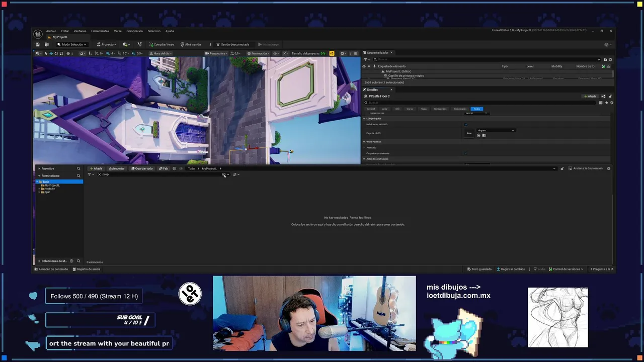The height and width of the screenshot is (362, 644).
Task: Click the yellow project size warning icon
Action: (x=332, y=53)
